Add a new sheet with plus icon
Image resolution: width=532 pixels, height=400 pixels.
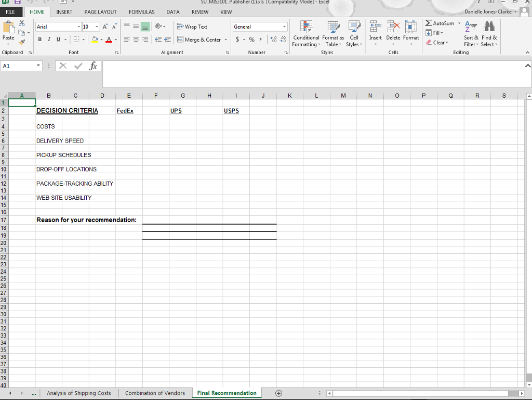(279, 393)
